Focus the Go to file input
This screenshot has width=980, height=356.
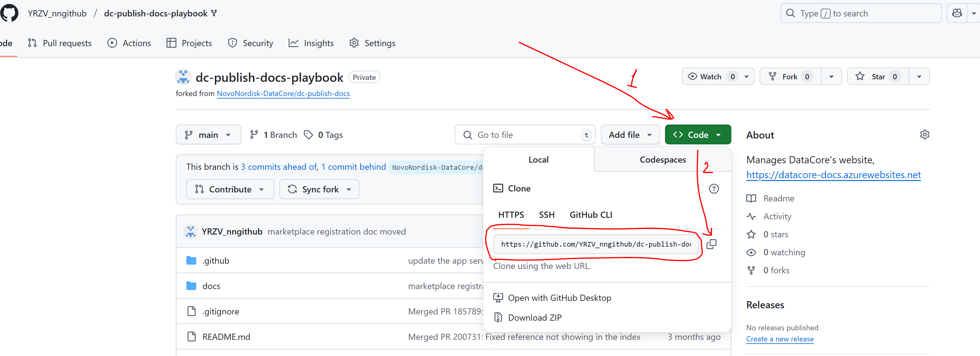click(x=525, y=135)
